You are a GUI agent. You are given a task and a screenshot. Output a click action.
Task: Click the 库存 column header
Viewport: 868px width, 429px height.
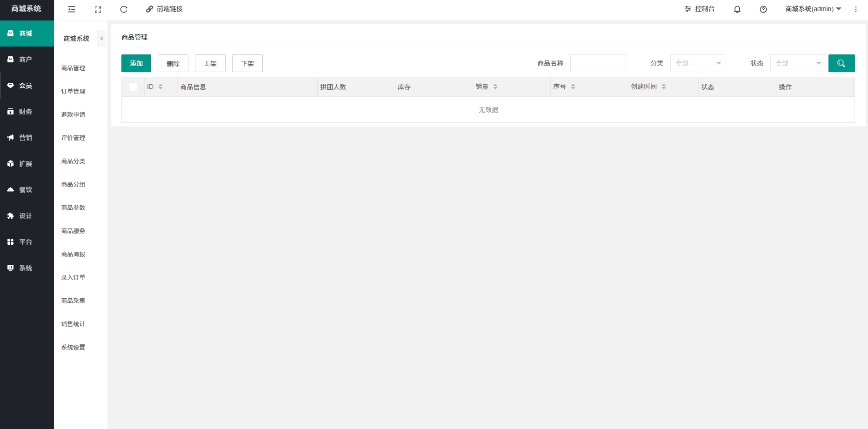pos(434,87)
